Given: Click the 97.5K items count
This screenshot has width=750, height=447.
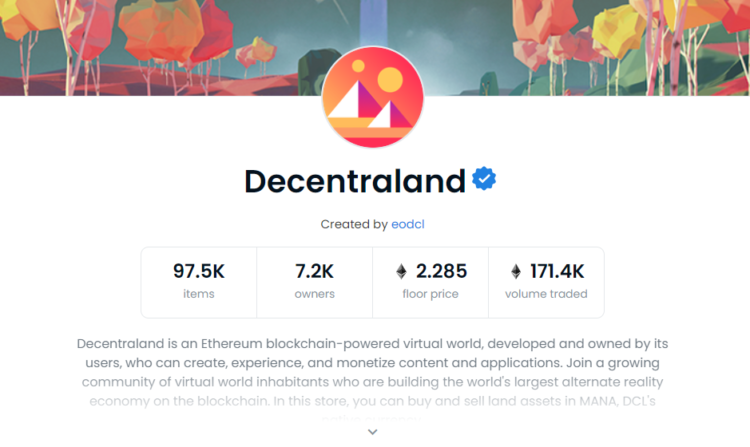Looking at the screenshot, I should (x=199, y=271).
